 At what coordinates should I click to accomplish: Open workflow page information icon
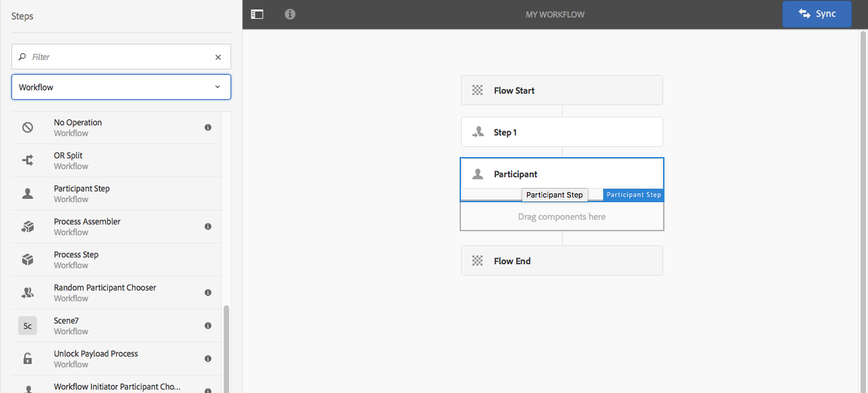click(x=290, y=14)
